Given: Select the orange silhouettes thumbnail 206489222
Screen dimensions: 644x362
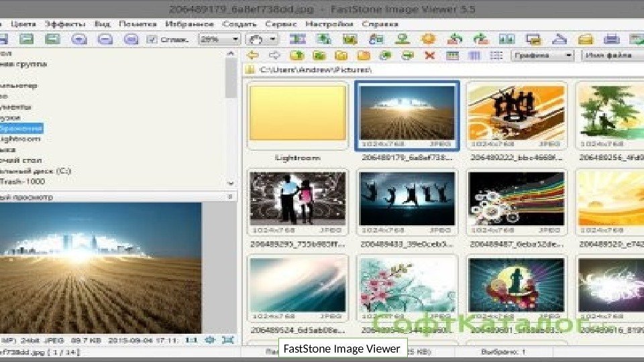Looking at the screenshot, I should (517, 116).
